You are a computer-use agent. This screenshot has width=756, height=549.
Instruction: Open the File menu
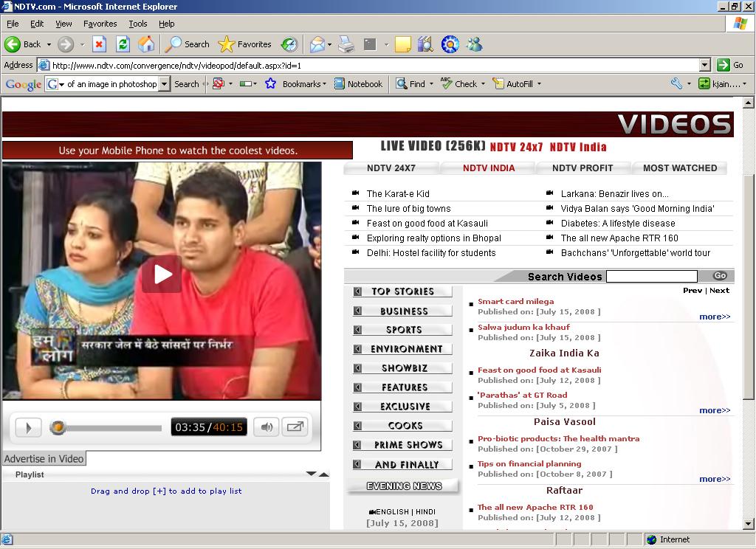13,24
